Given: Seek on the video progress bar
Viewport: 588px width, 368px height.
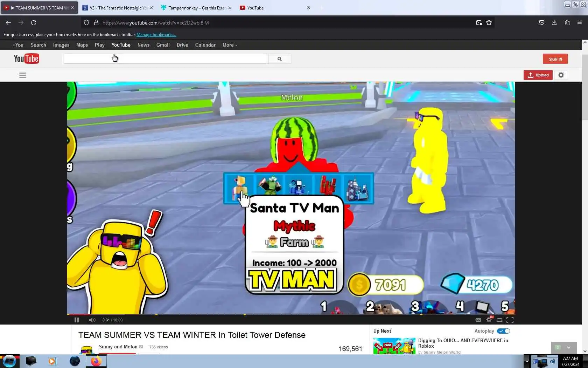Looking at the screenshot, I should 291,314.
